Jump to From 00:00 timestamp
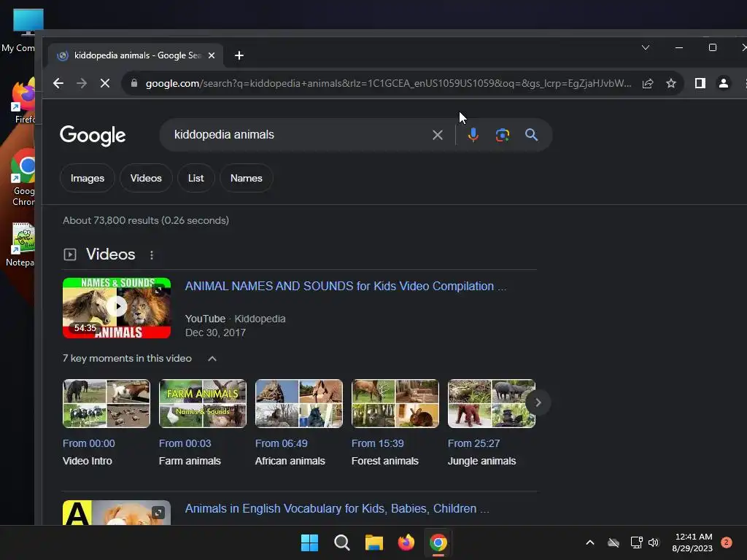Viewport: 747px width, 560px height. [x=88, y=443]
